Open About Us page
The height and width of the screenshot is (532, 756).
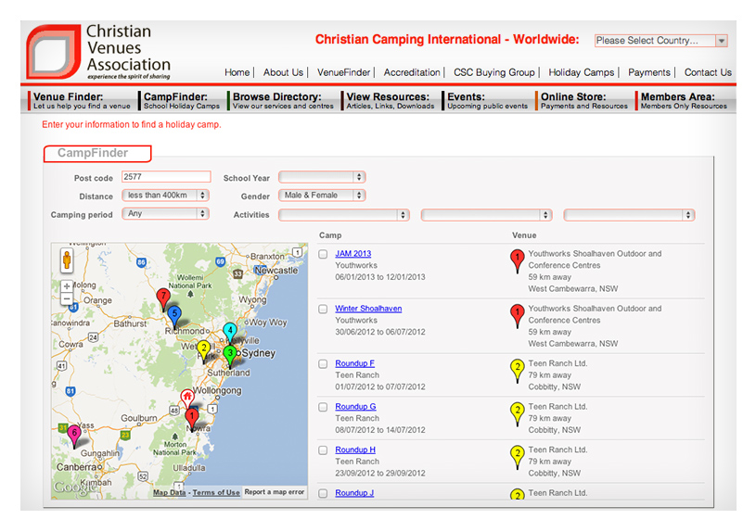click(283, 72)
